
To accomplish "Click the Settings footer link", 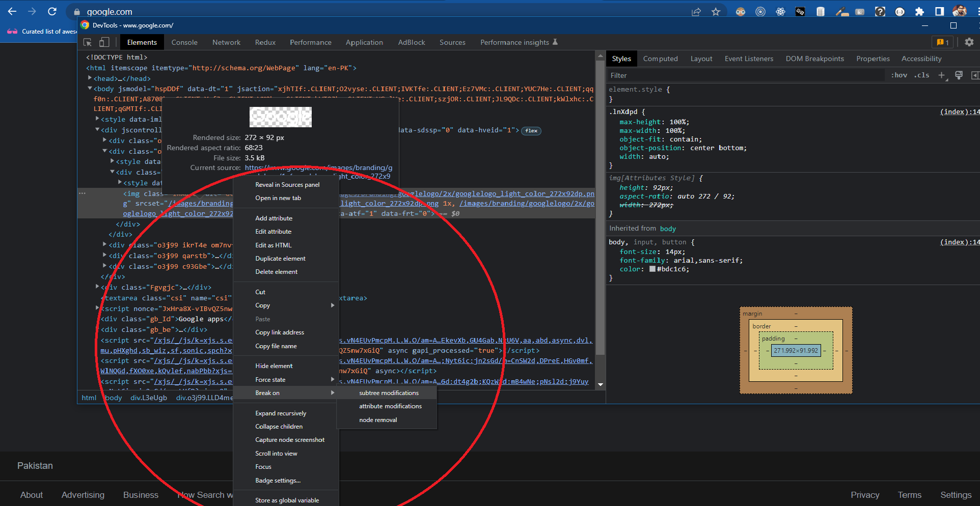I will point(956,495).
